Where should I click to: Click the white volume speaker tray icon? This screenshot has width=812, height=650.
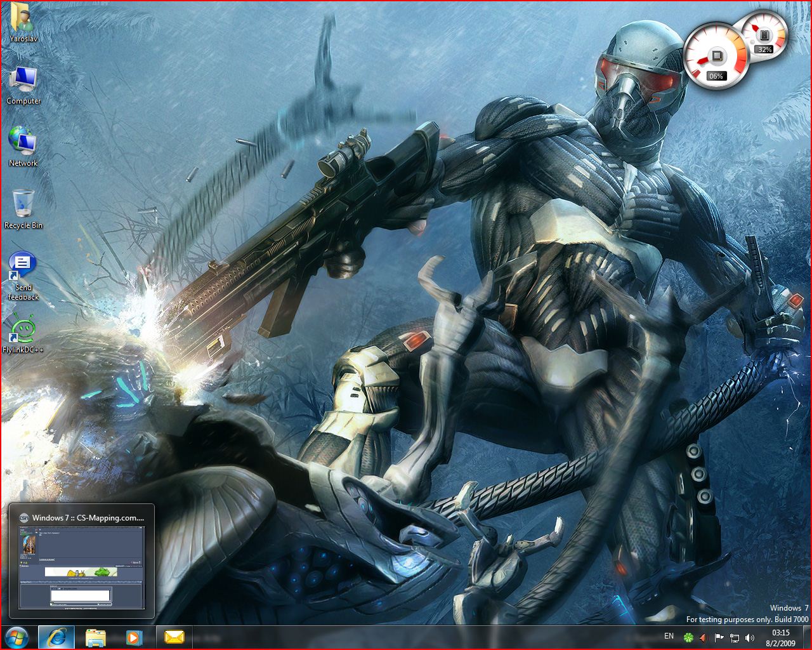coord(750,637)
